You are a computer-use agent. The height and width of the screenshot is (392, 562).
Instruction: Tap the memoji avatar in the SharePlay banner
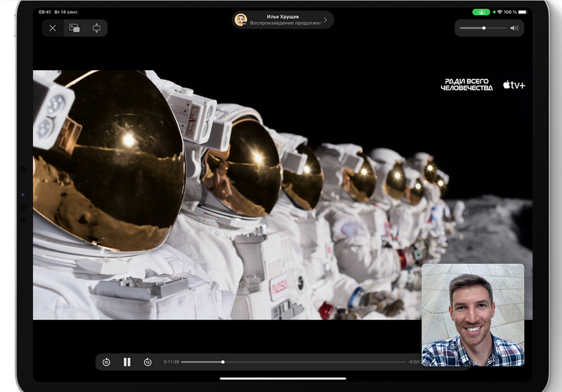click(x=241, y=20)
